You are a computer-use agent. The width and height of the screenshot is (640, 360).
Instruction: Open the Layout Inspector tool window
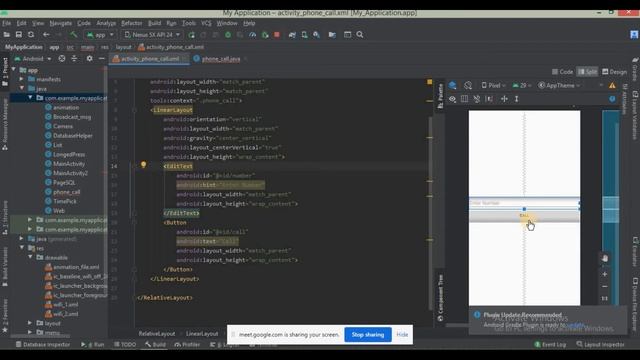(600, 345)
